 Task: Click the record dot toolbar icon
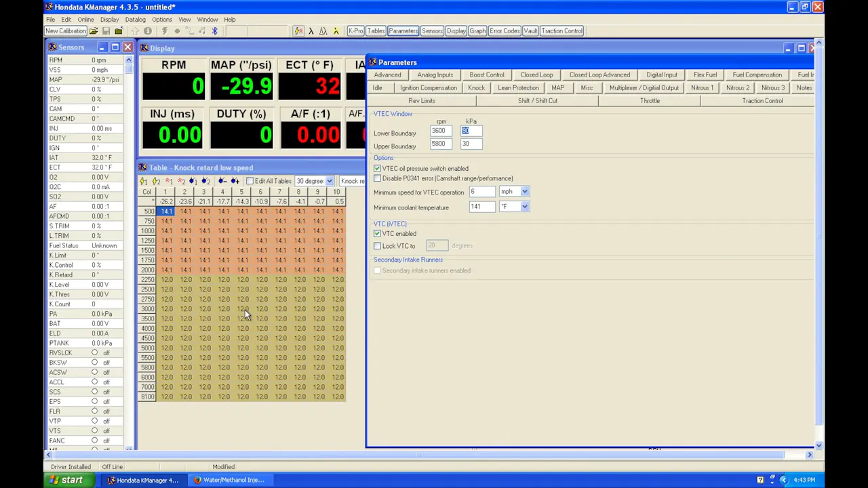[x=177, y=30]
